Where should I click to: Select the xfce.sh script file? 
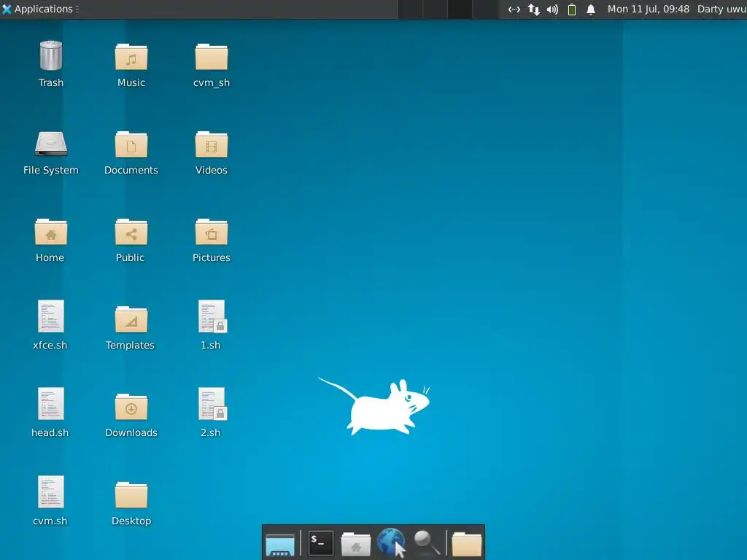point(51,316)
